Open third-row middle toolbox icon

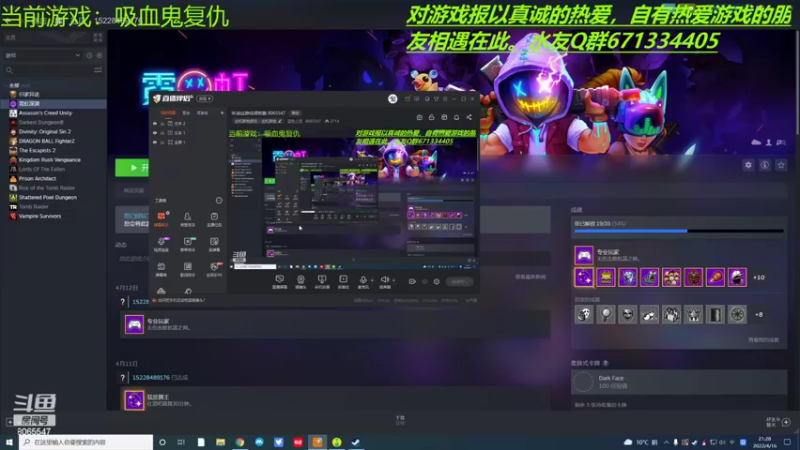tap(187, 268)
